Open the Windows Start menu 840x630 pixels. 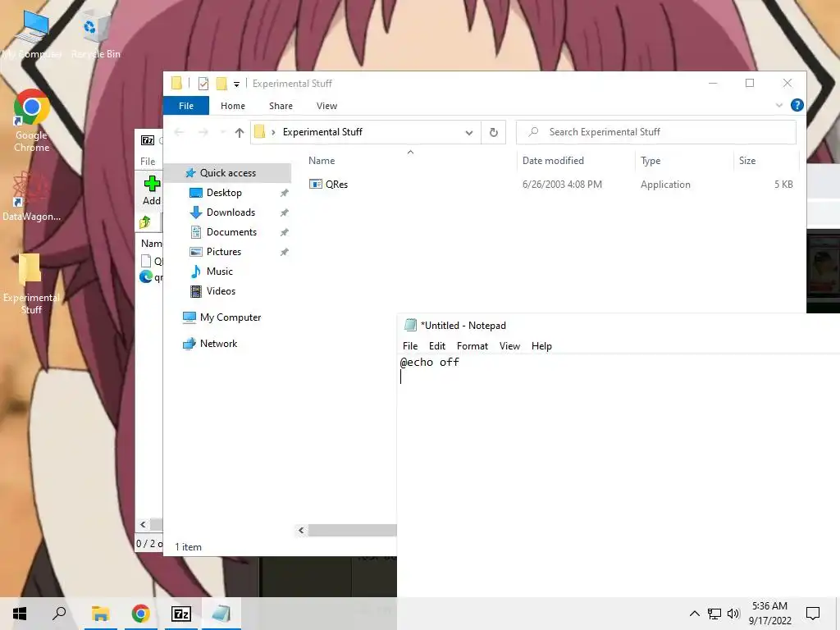click(x=20, y=614)
